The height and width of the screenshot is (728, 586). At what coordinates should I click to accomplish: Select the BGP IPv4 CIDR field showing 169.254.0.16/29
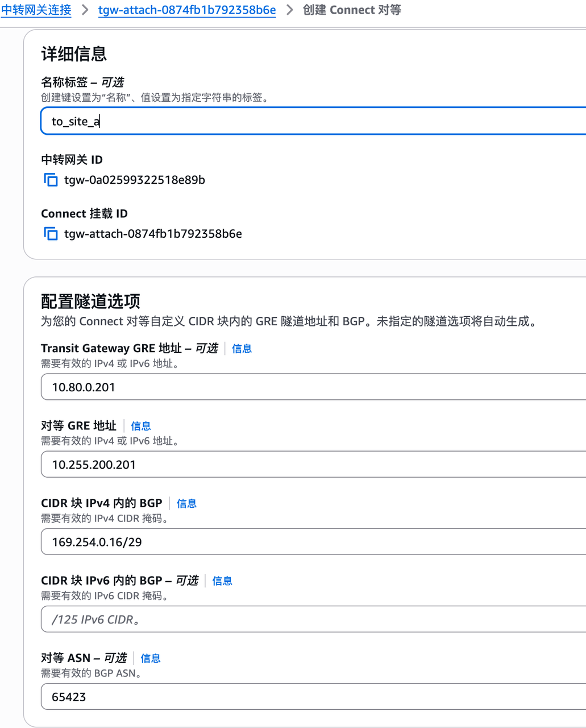click(227, 541)
